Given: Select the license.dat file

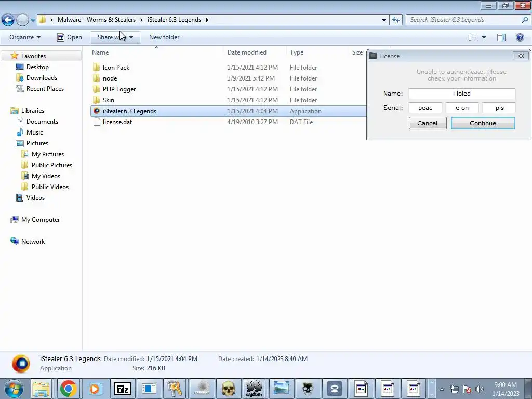Looking at the screenshot, I should click(117, 122).
